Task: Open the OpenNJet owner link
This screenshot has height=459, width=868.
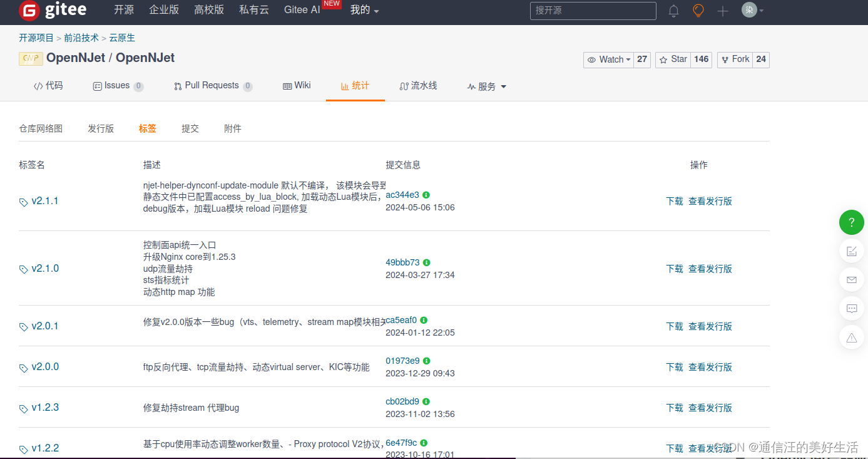Action: pos(76,58)
